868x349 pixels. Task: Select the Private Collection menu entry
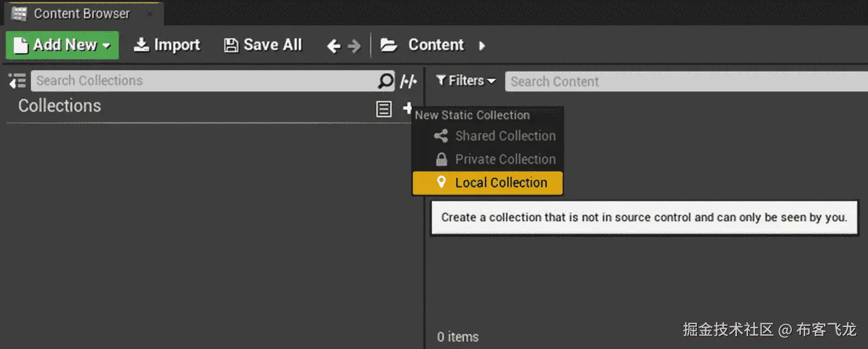click(505, 160)
